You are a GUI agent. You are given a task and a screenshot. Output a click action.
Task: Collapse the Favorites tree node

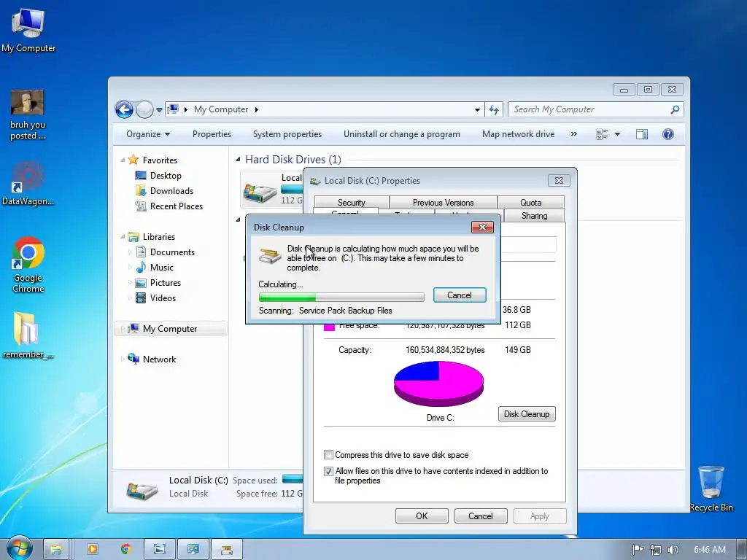(123, 160)
